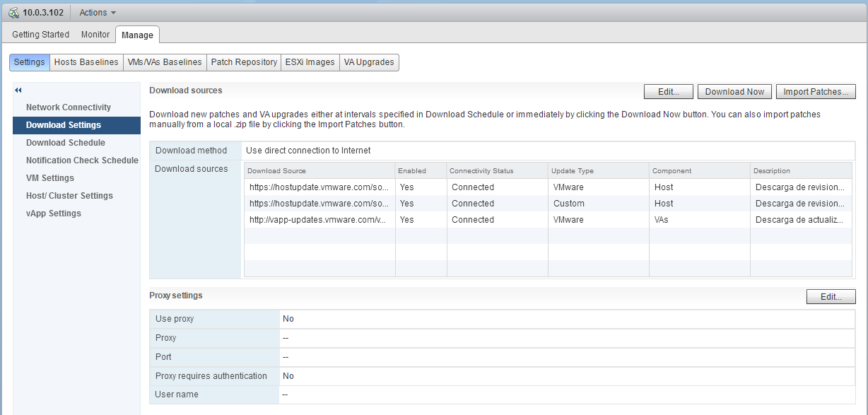Collapse the left settings sidebar
868x415 pixels.
[17, 90]
